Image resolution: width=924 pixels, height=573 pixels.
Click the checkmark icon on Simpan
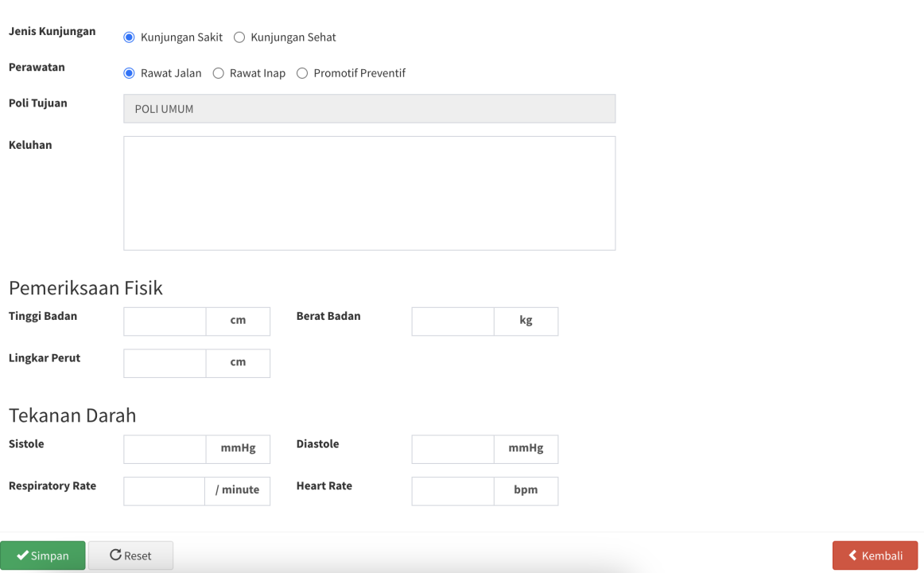coord(22,555)
